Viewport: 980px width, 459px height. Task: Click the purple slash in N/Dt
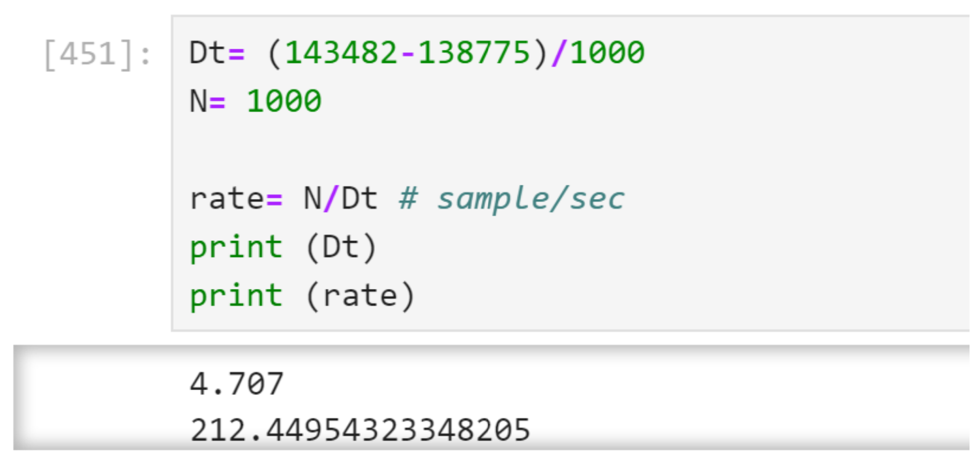pyautogui.click(x=331, y=199)
